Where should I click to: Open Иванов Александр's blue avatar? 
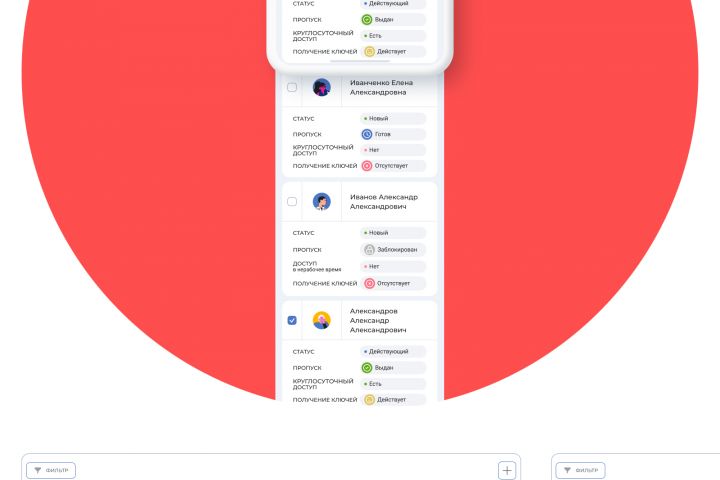click(x=322, y=202)
